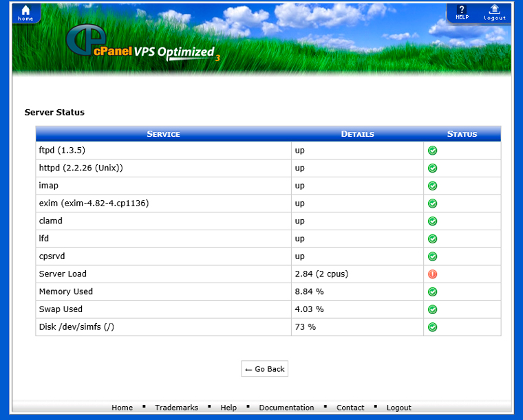
Task: Click the Status column header
Action: pyautogui.click(x=462, y=134)
